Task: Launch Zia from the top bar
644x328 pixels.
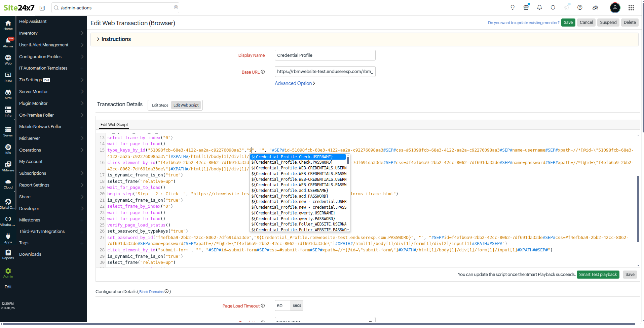Action: coord(595,7)
